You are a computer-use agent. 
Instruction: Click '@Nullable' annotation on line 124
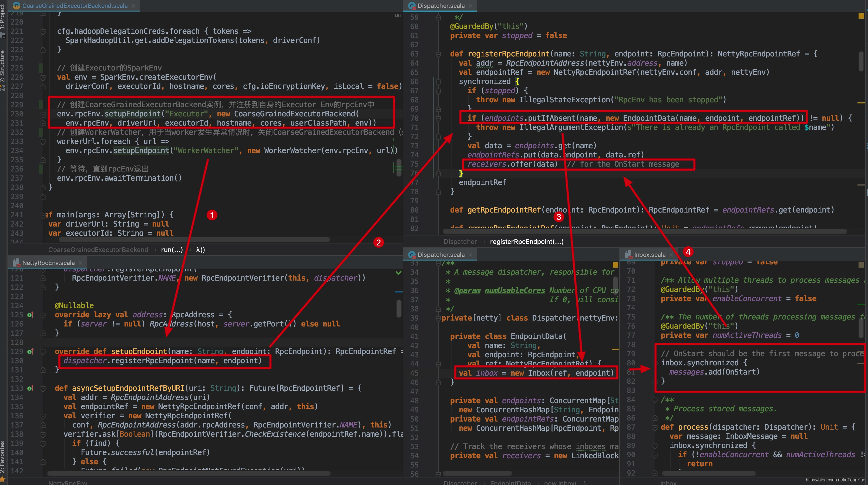[x=74, y=305]
